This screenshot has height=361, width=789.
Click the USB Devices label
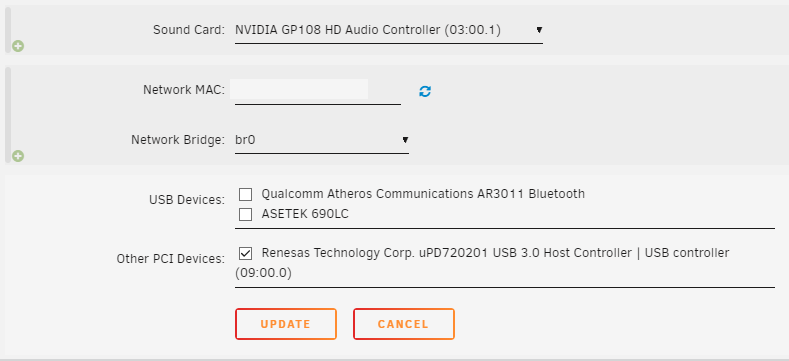187,200
